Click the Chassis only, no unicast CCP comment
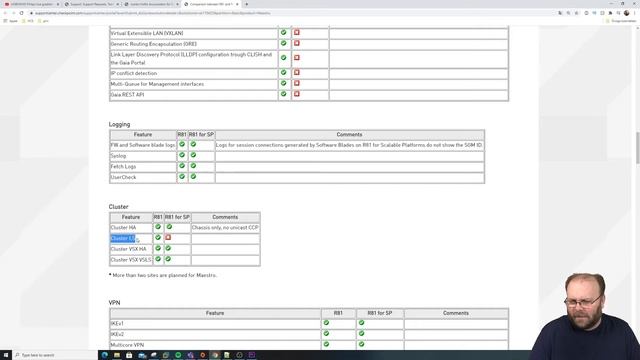The image size is (640, 360). coord(225,228)
